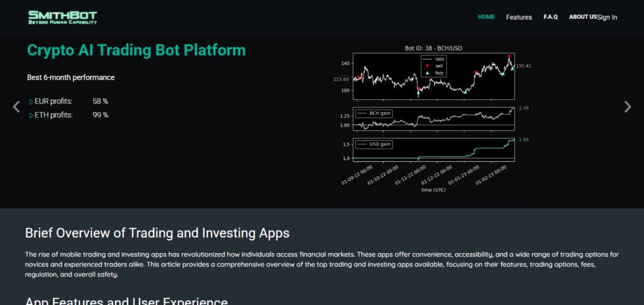Screen dimensions: 644x305
Task: Click the SmithBot logo
Action: coord(62,17)
